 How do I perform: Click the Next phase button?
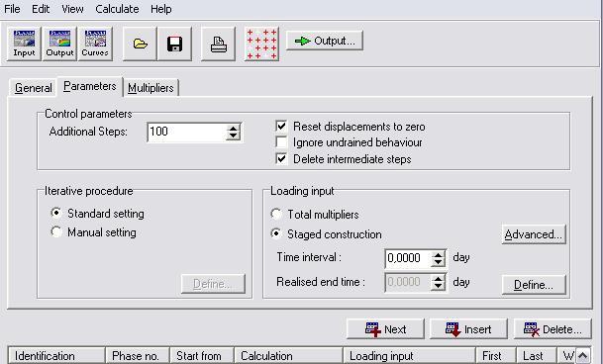385,329
